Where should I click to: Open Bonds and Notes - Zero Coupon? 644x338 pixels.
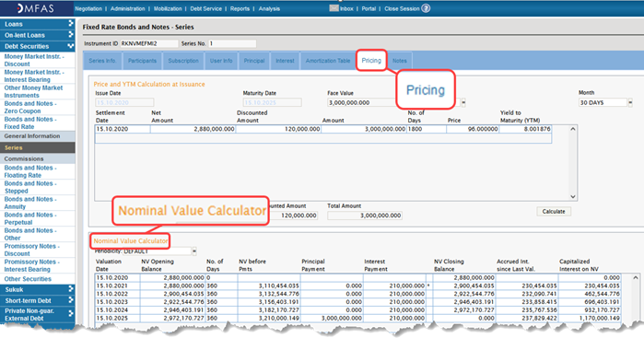coord(30,107)
